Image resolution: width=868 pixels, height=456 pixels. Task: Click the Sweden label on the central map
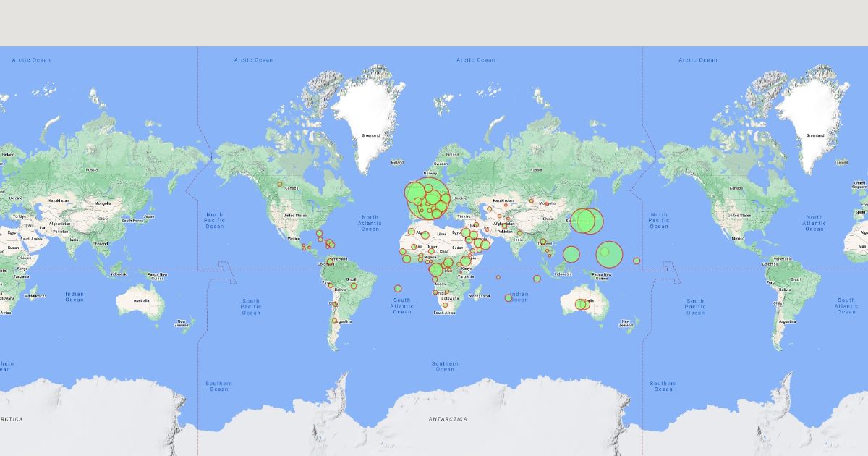coord(441,164)
